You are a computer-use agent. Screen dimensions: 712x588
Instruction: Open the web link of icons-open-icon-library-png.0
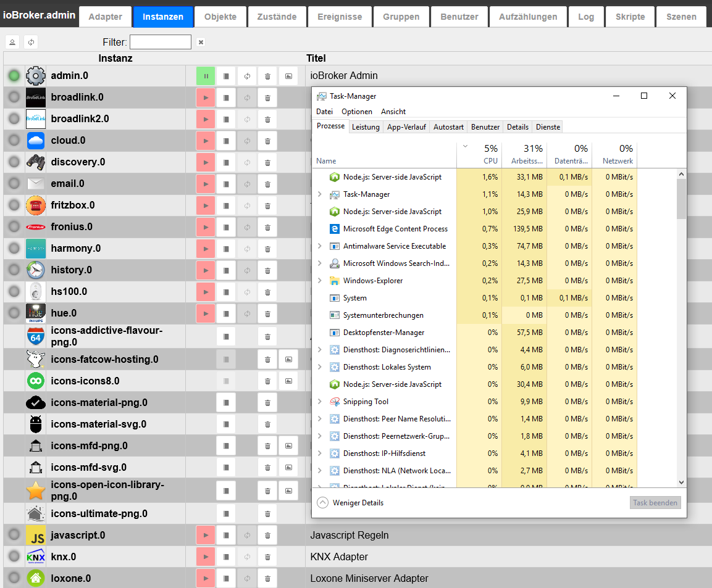click(288, 491)
